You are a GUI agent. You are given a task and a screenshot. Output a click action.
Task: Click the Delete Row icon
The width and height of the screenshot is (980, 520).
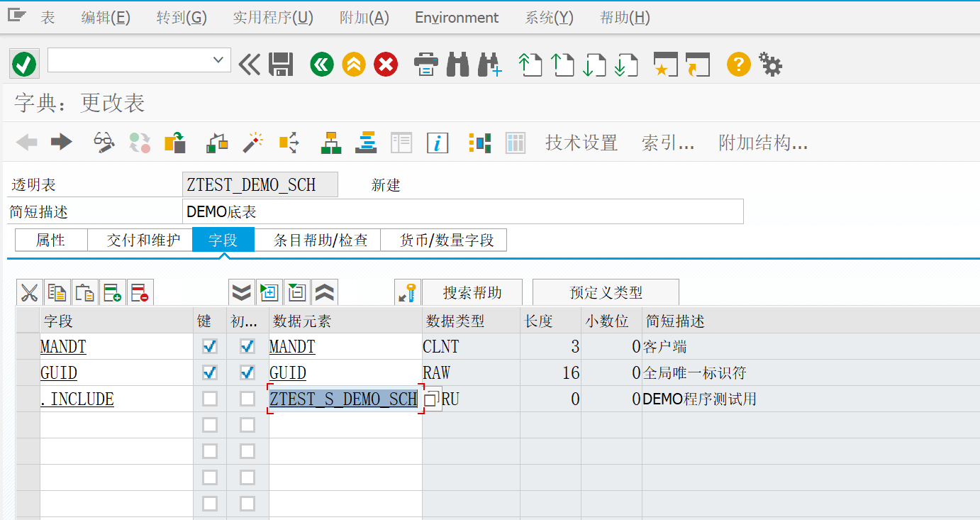(140, 292)
